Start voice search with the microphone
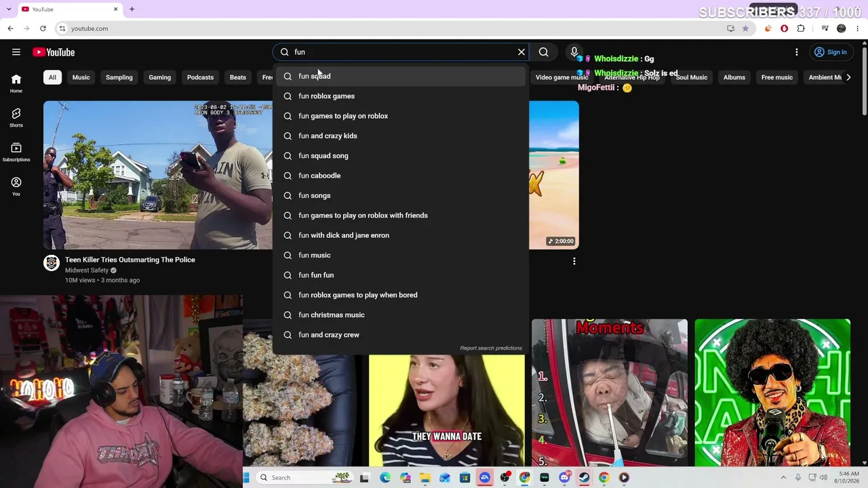868x488 pixels. pyautogui.click(x=574, y=52)
